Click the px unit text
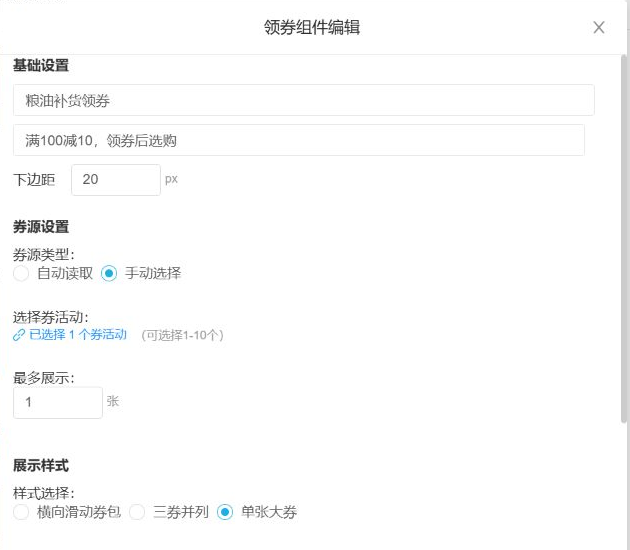The image size is (630, 550). click(171, 179)
